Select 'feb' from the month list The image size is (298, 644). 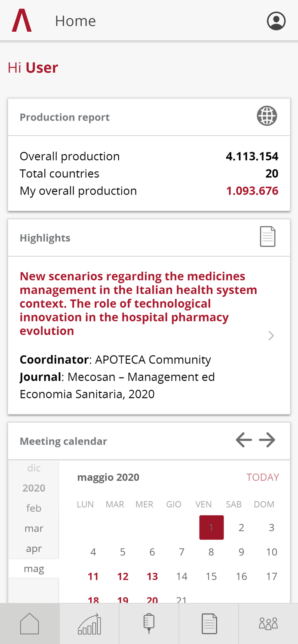pos(34,508)
